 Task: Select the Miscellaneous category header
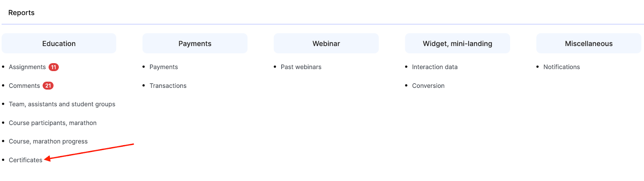[x=588, y=44]
